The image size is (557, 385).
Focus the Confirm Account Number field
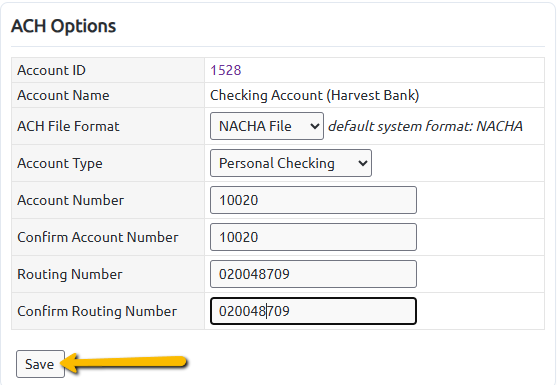313,237
